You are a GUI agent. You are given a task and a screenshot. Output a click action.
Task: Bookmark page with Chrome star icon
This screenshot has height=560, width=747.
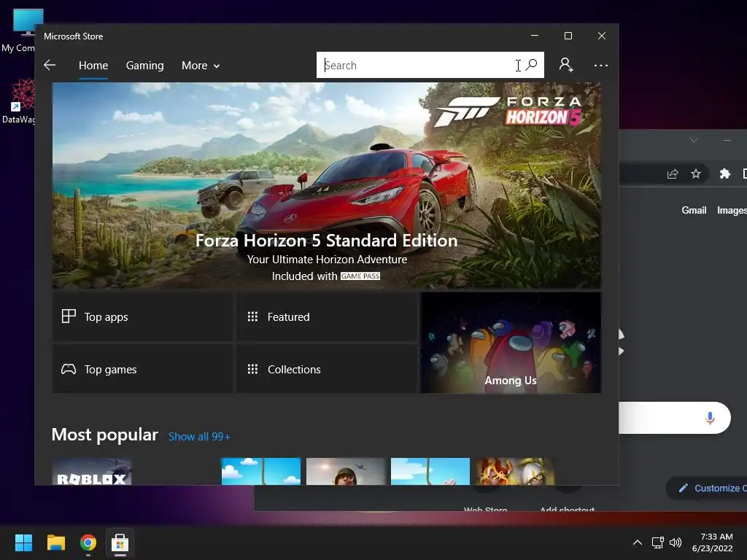[x=696, y=174]
